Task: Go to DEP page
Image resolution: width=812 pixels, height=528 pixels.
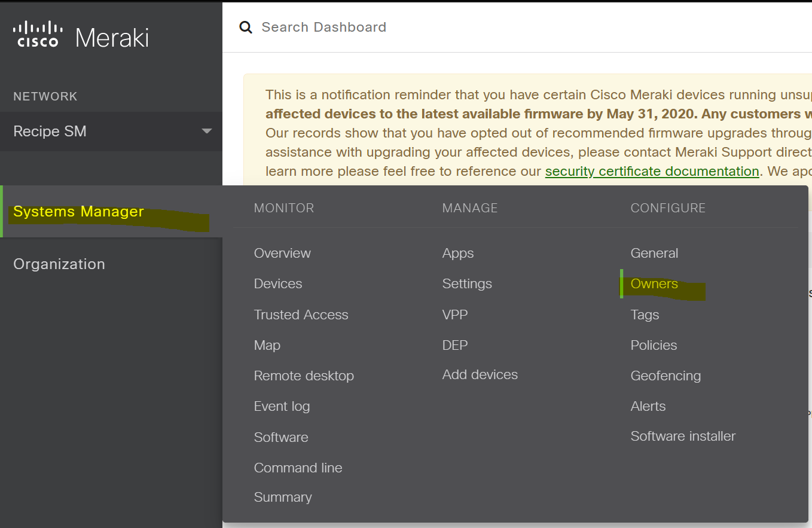Action: click(455, 345)
